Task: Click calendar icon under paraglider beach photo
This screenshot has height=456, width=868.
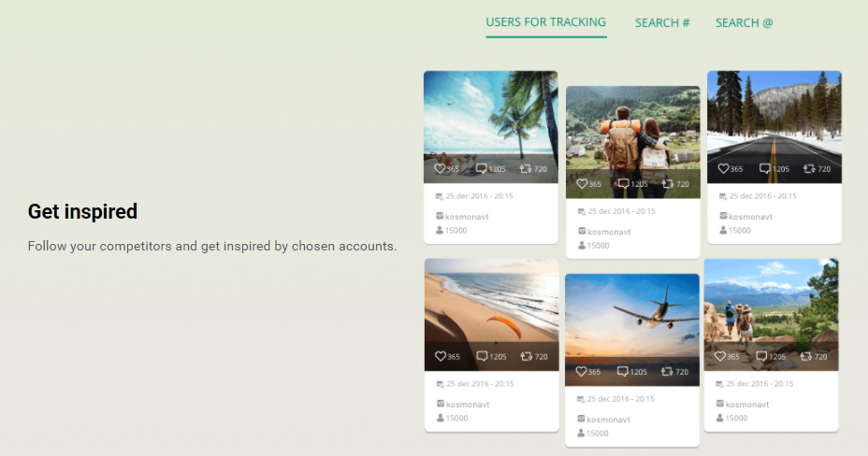Action: (x=441, y=384)
